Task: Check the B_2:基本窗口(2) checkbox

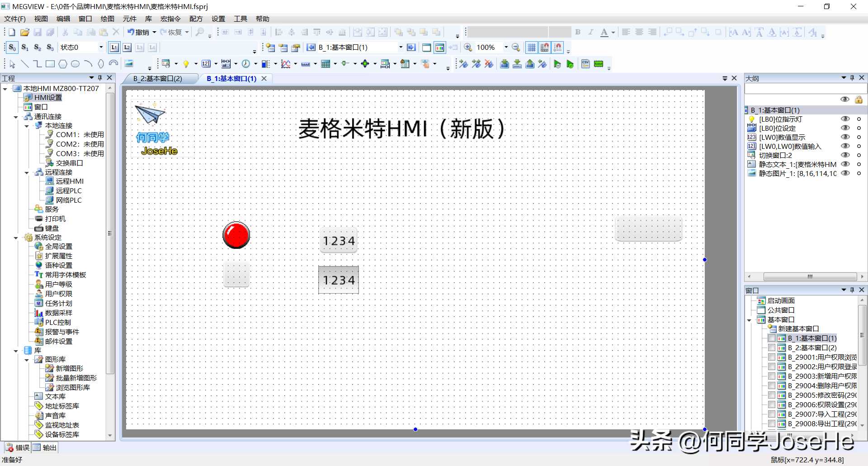Action: 772,348
